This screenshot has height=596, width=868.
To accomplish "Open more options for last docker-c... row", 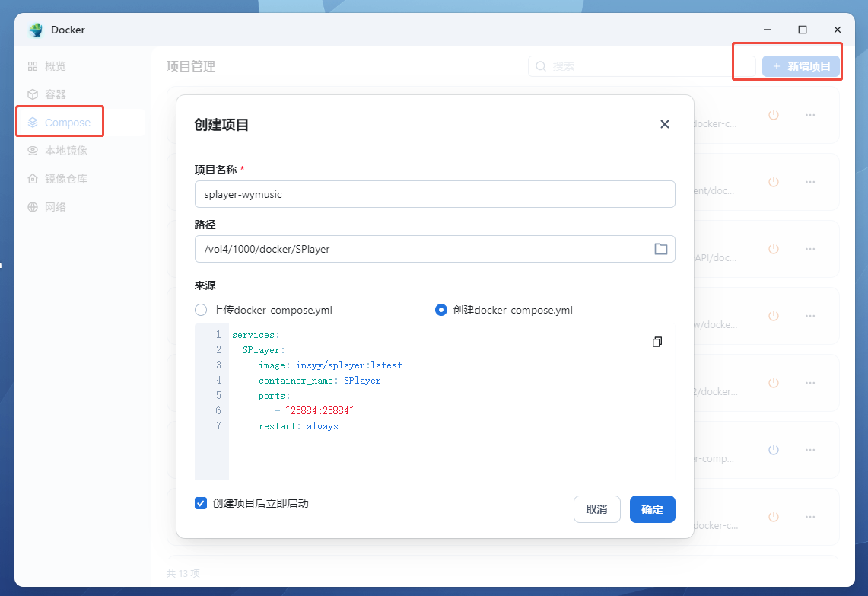I will (x=810, y=517).
